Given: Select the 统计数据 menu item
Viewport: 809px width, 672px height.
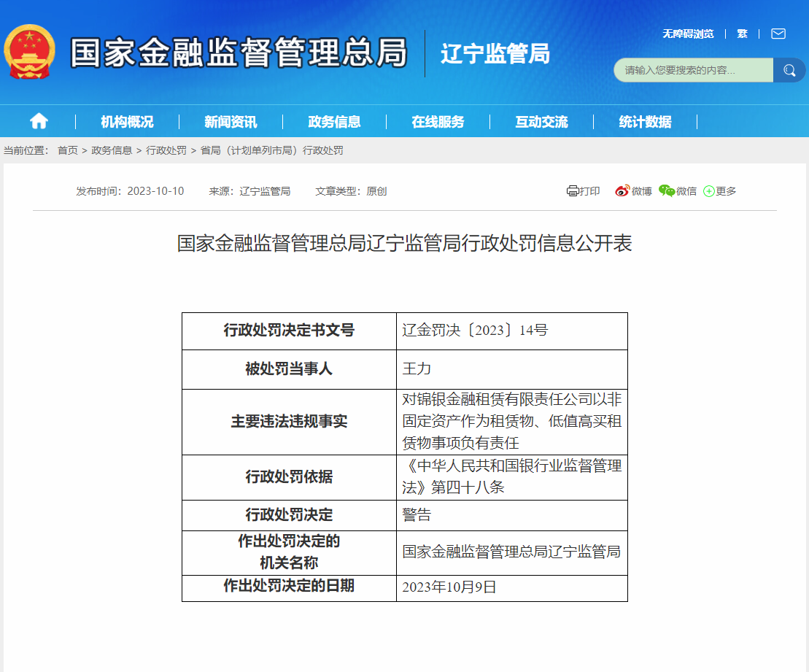Looking at the screenshot, I should pos(645,122).
